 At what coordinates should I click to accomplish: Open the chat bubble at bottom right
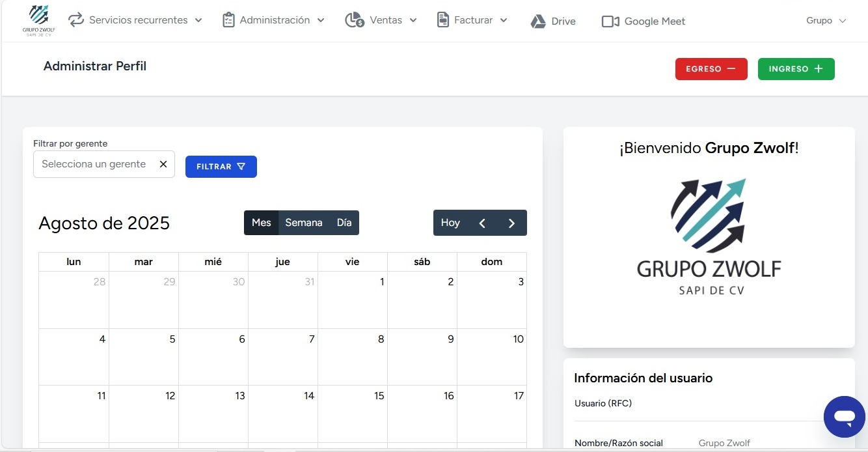844,417
